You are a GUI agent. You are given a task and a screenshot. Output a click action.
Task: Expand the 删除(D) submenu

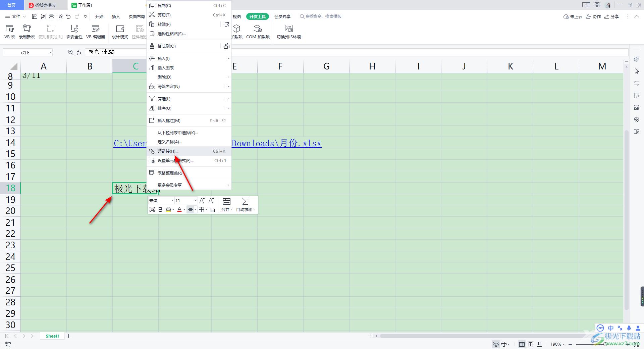click(189, 77)
